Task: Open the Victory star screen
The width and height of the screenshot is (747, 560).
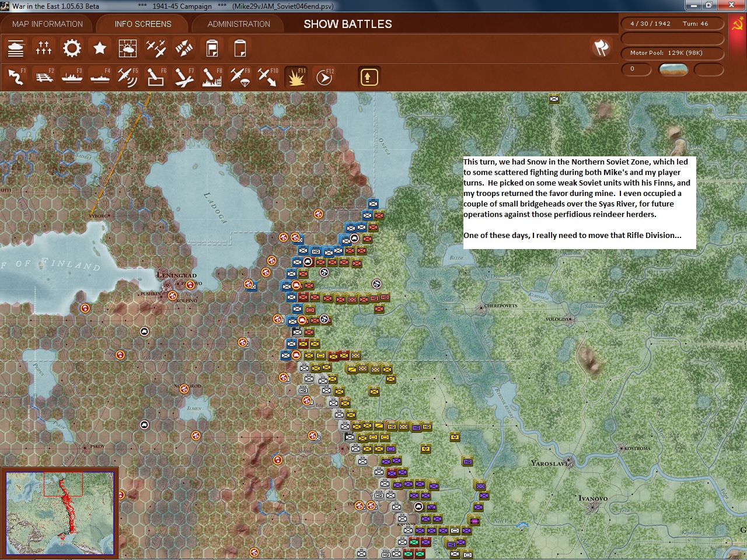Action: (x=100, y=48)
